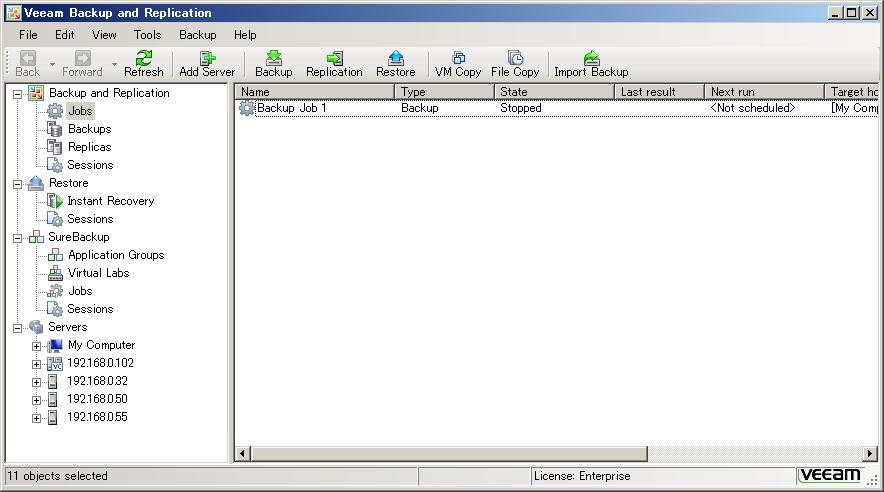Sort by the State column header
This screenshot has height=492, width=884.
point(554,92)
